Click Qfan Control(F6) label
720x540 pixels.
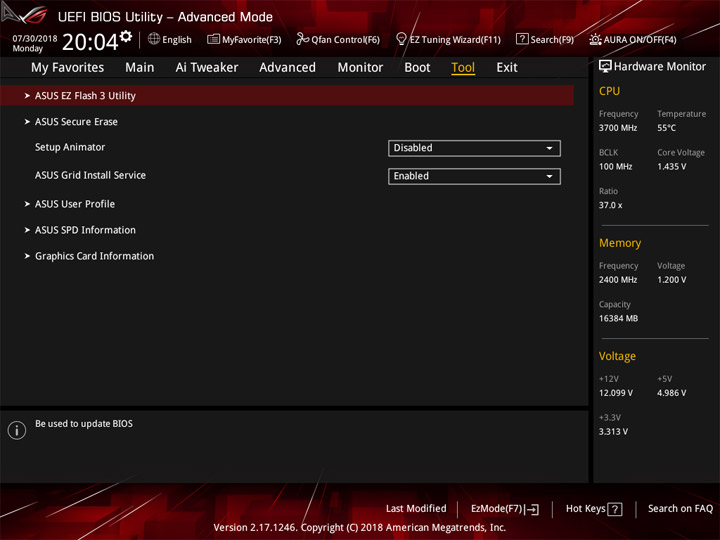[345, 39]
